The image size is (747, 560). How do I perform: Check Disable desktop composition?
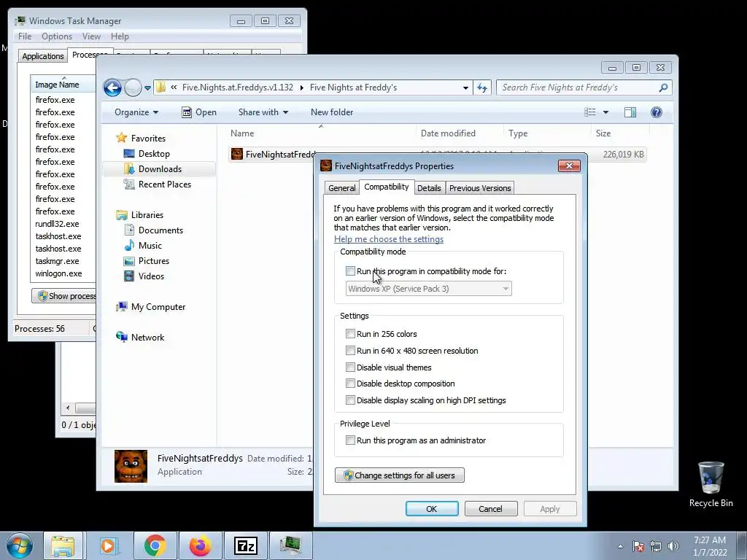pos(350,384)
